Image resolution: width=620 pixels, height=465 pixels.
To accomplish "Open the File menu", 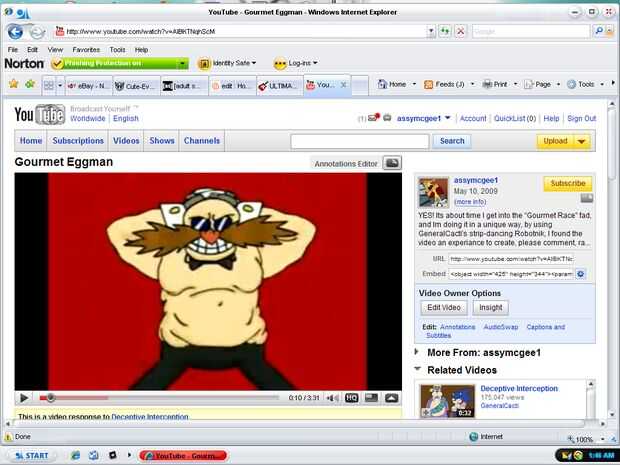I will 13,50.
